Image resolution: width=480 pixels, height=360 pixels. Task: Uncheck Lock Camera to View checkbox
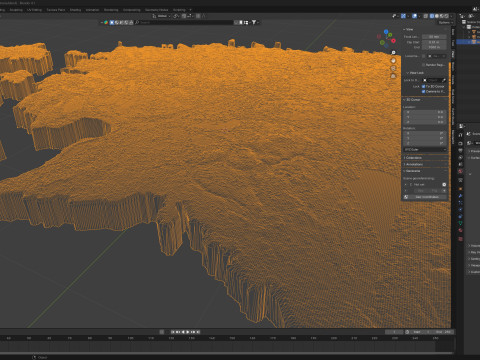[x=424, y=91]
